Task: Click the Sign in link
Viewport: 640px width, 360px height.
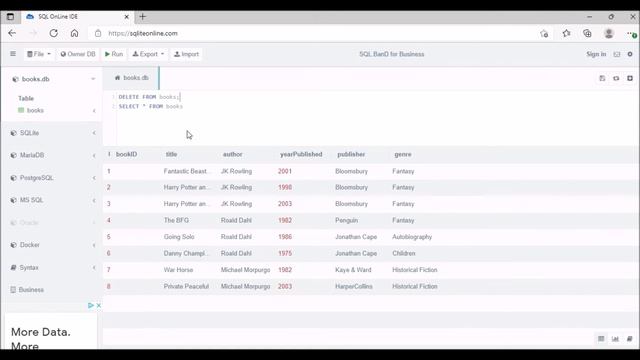Action: (596, 54)
